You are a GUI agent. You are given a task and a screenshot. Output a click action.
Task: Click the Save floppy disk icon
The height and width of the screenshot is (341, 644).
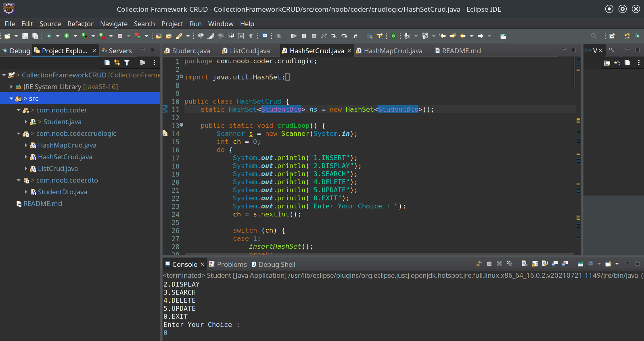click(25, 36)
